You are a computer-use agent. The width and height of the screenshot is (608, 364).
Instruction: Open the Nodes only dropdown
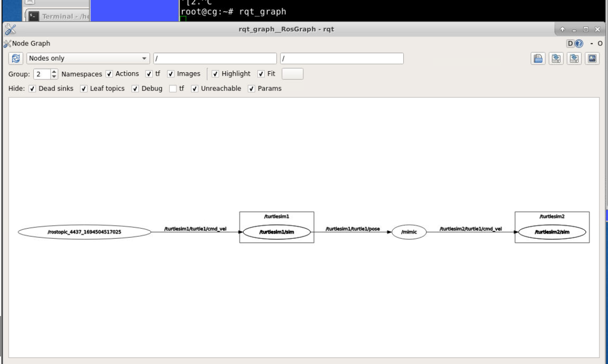click(88, 59)
